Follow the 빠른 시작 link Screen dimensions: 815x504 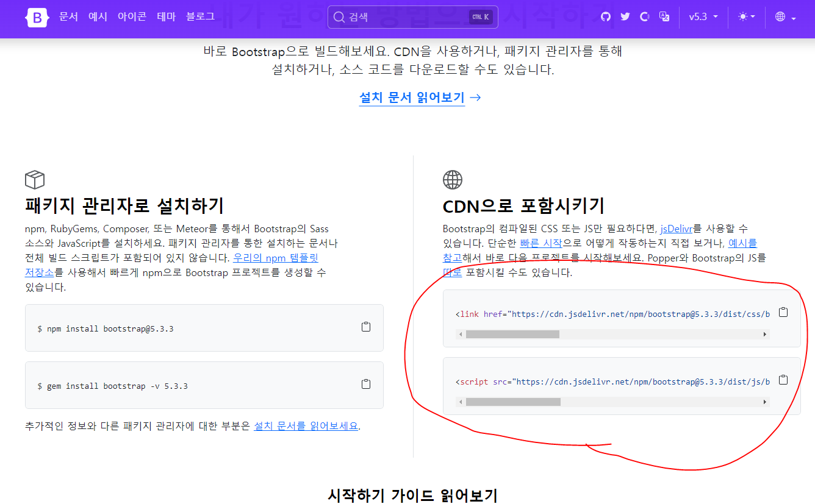pos(541,243)
